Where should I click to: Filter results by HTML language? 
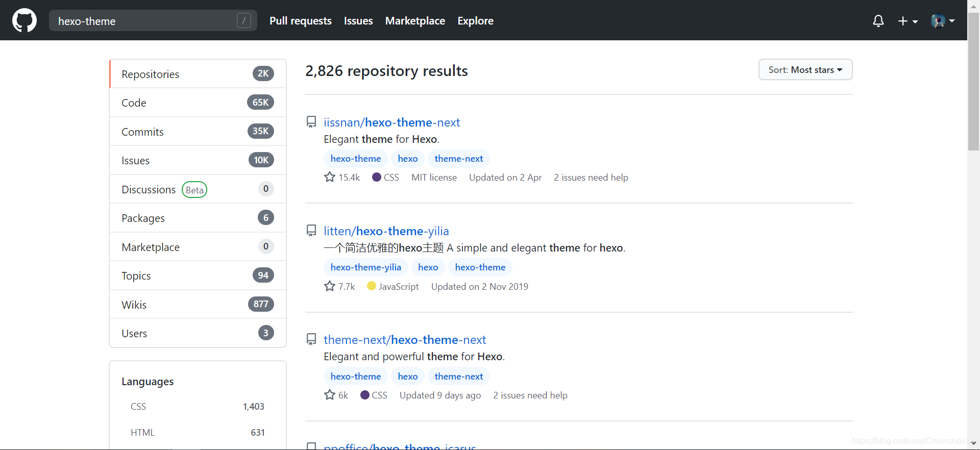point(198,432)
